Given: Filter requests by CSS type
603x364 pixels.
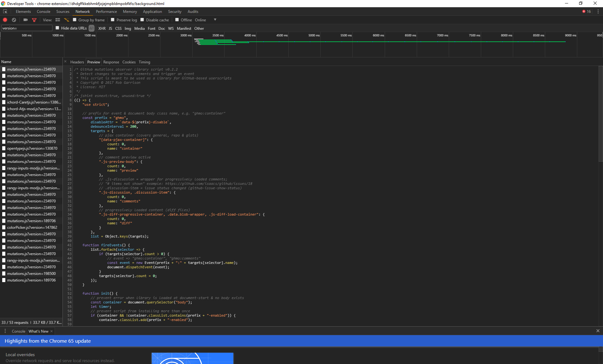Looking at the screenshot, I should (x=118, y=29).
